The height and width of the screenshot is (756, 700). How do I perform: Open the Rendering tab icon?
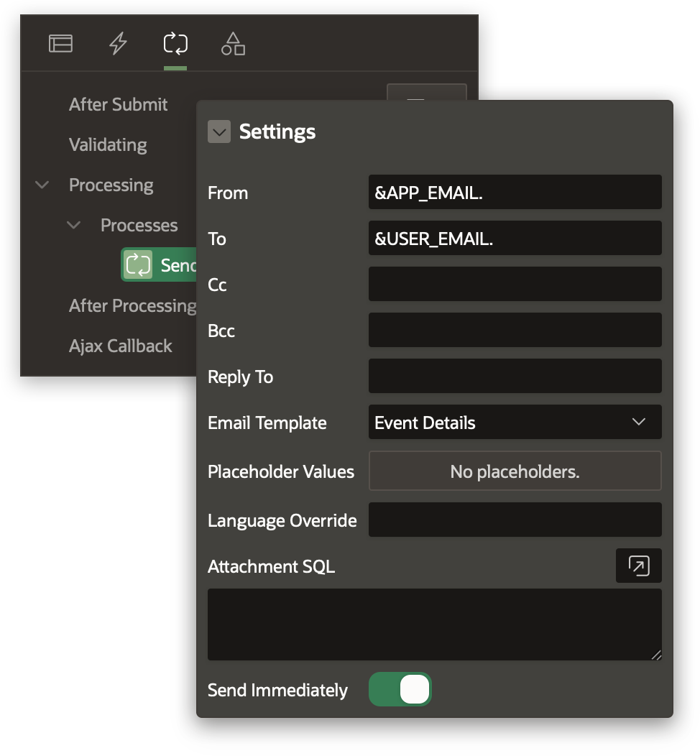coord(60,44)
